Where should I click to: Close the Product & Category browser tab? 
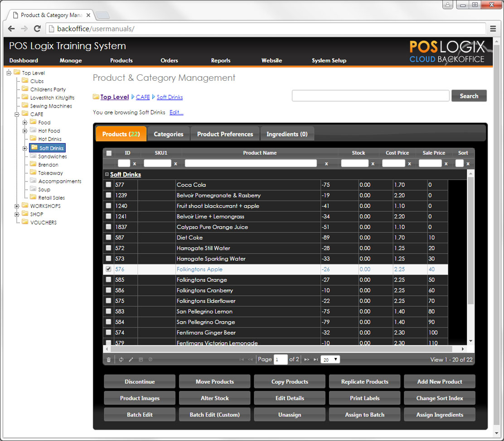point(88,15)
